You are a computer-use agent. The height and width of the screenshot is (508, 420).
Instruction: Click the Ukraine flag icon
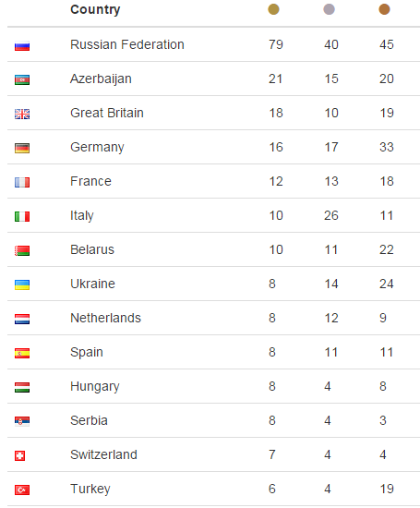tap(22, 284)
